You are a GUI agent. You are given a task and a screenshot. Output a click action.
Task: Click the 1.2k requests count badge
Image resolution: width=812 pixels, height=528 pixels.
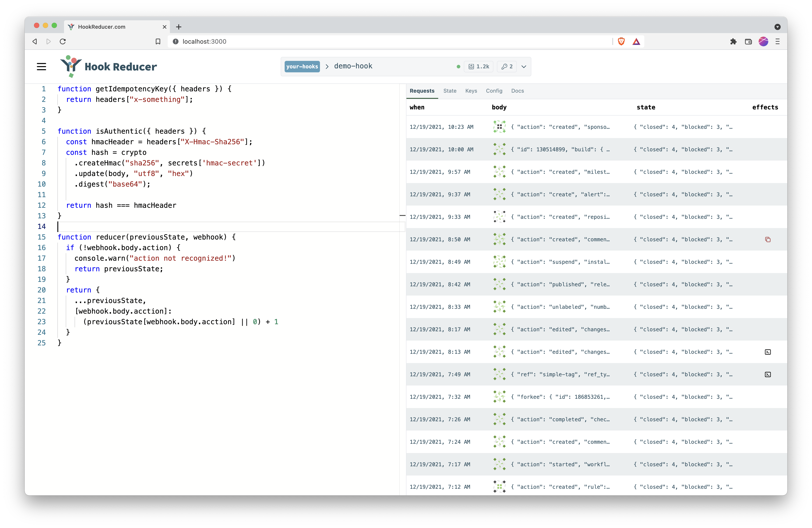[479, 67]
